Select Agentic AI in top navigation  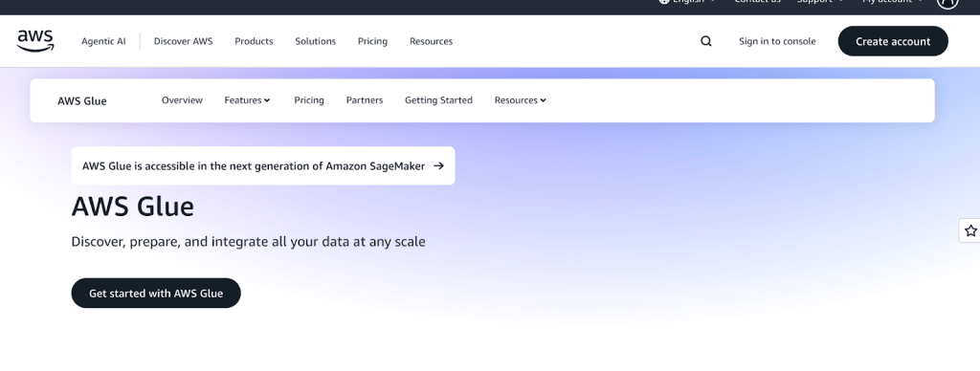103,41
